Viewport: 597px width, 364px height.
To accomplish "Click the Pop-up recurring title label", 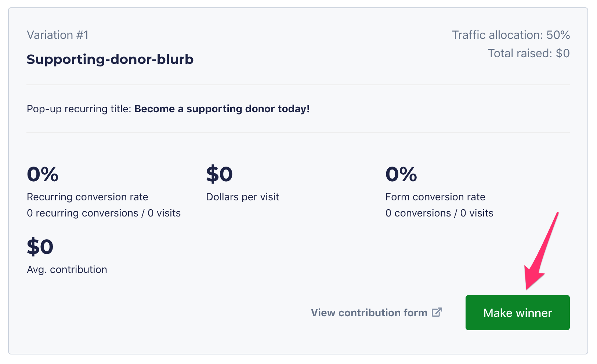I will click(x=79, y=109).
